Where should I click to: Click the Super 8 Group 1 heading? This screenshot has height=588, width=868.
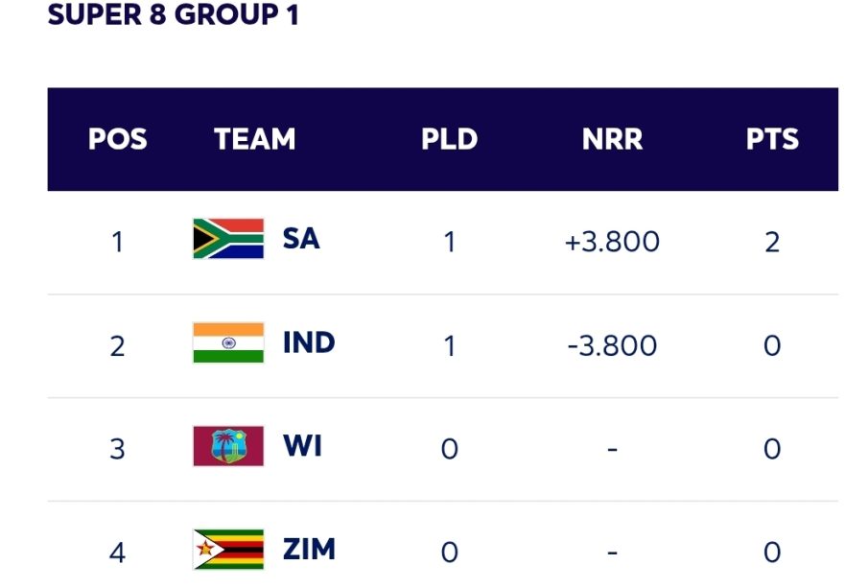click(x=174, y=16)
